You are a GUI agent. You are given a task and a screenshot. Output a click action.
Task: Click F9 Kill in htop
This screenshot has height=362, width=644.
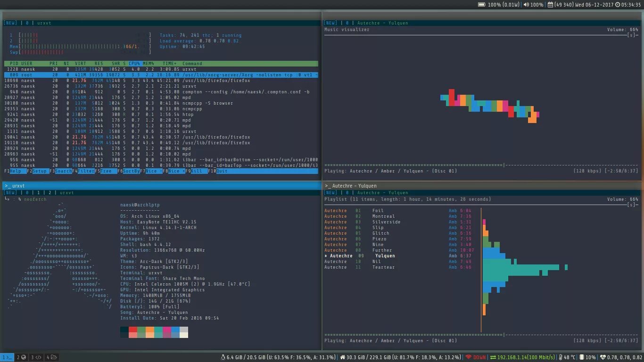tap(197, 171)
